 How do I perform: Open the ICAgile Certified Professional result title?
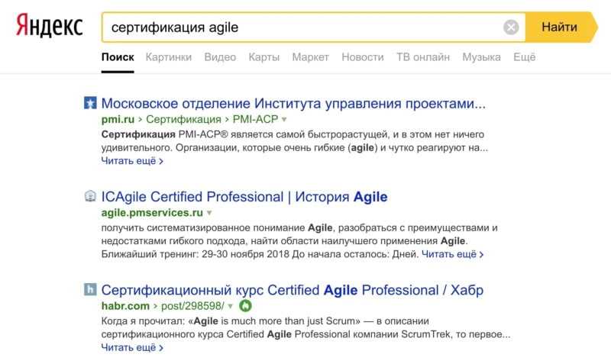pyautogui.click(x=244, y=197)
